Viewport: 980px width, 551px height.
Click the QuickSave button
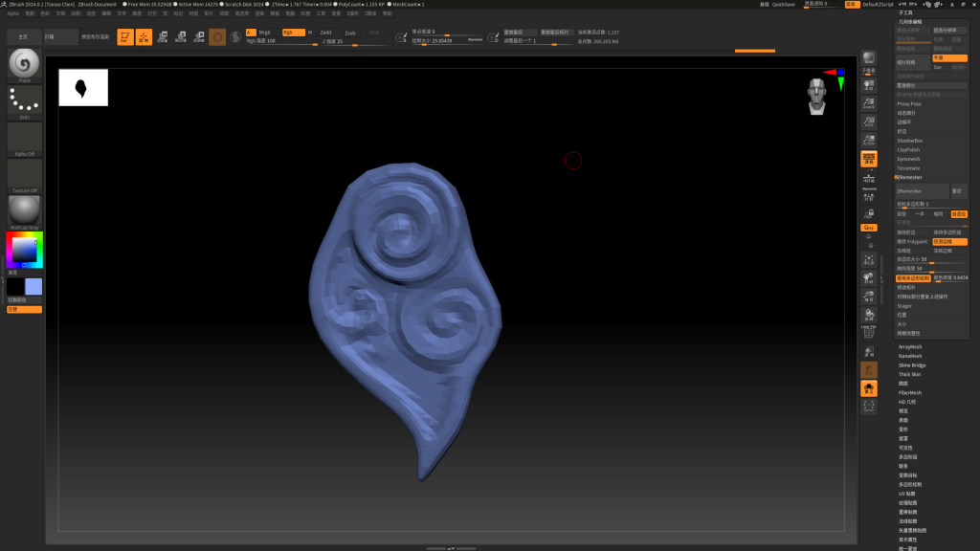[784, 5]
